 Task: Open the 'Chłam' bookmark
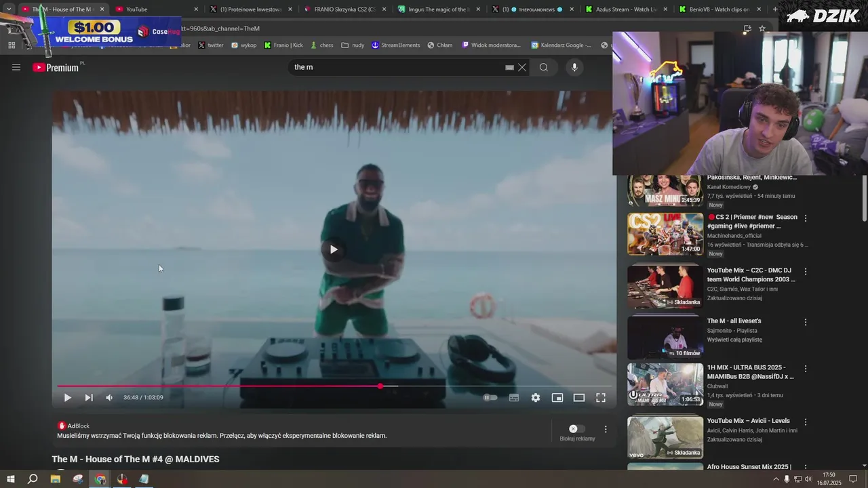[440, 45]
